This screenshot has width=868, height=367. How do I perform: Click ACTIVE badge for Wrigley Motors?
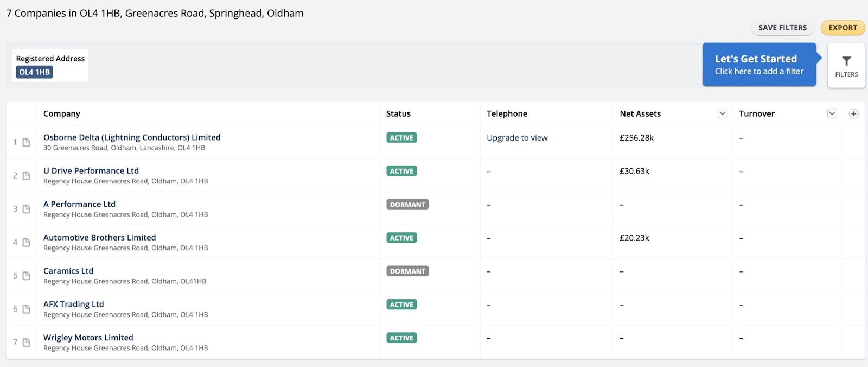click(x=401, y=338)
